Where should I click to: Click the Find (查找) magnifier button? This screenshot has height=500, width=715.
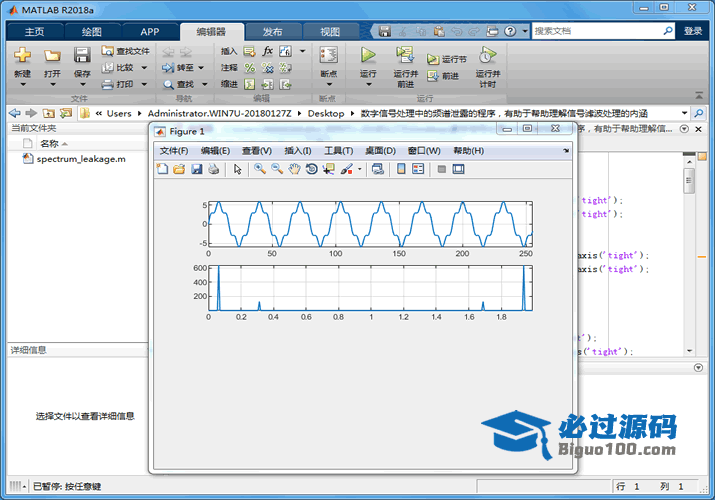pyautogui.click(x=179, y=84)
